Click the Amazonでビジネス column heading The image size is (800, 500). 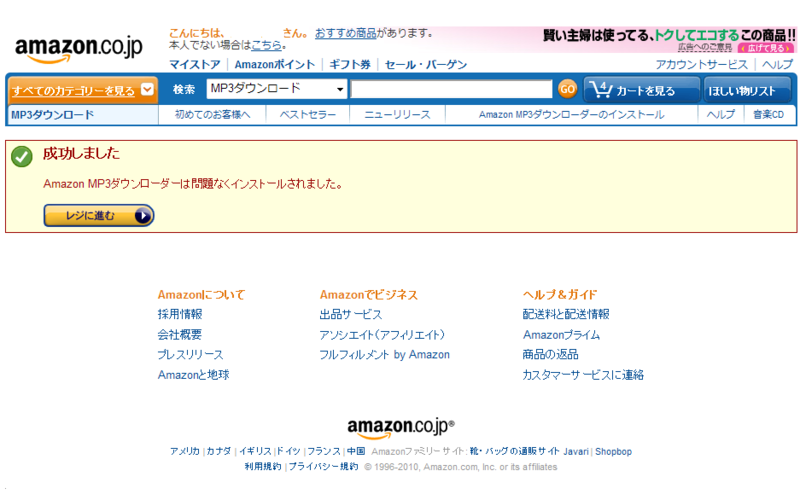point(369,294)
